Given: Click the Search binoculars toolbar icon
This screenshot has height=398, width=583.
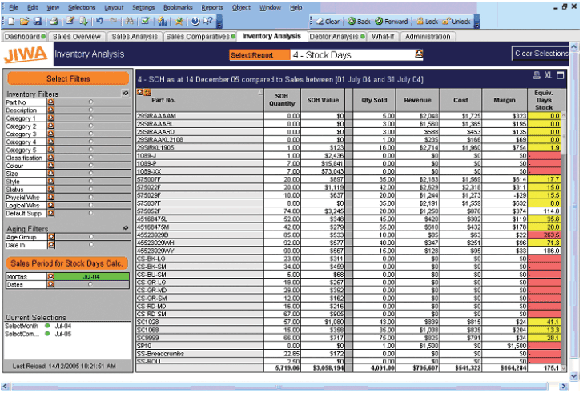Looking at the screenshot, I should (130, 21).
